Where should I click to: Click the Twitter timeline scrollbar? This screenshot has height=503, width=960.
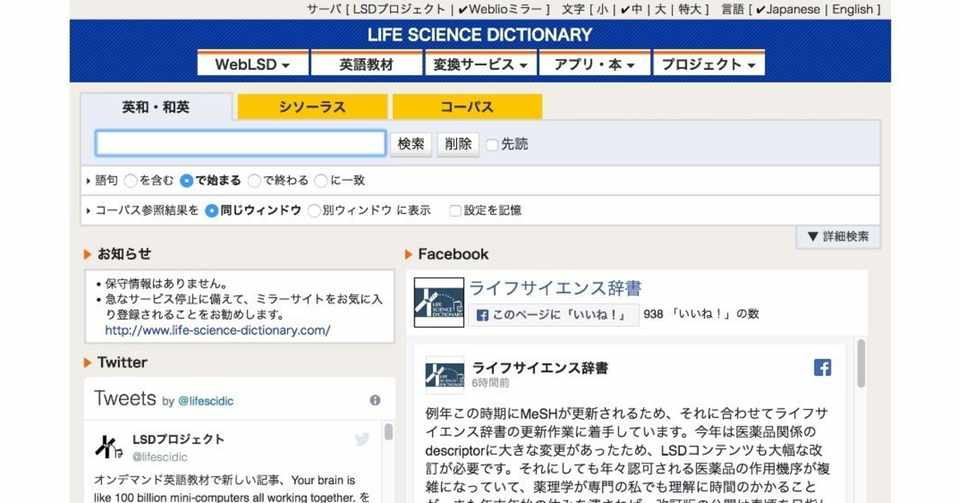pos(388,431)
